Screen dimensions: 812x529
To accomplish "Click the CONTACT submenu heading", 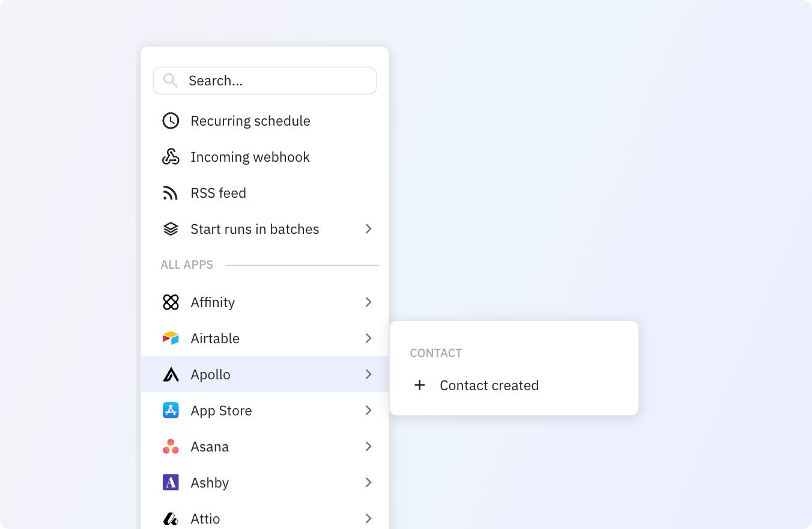I will (x=436, y=353).
